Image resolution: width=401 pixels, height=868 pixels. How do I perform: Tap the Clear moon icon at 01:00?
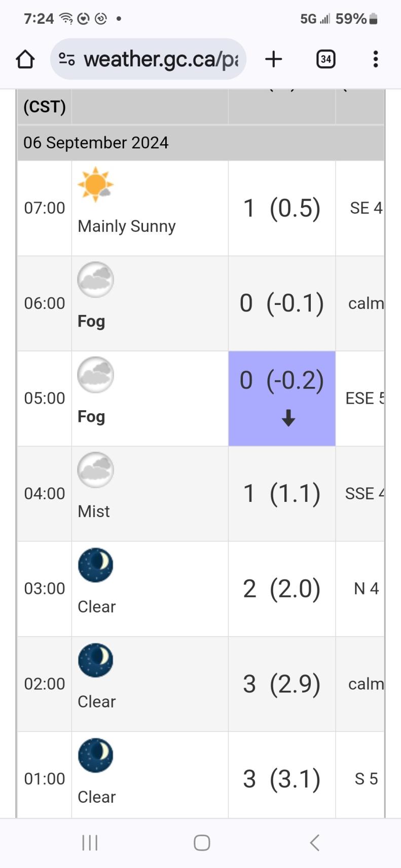coord(95,756)
